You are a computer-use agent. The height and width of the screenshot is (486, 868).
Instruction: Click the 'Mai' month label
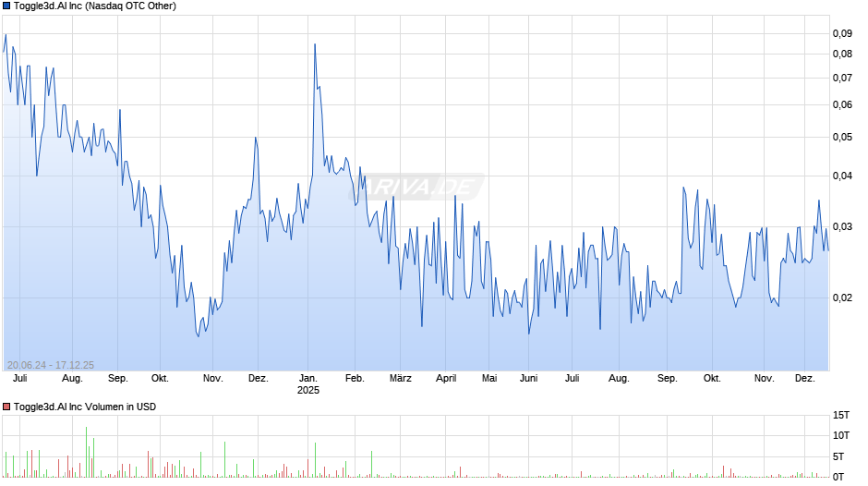(x=489, y=379)
